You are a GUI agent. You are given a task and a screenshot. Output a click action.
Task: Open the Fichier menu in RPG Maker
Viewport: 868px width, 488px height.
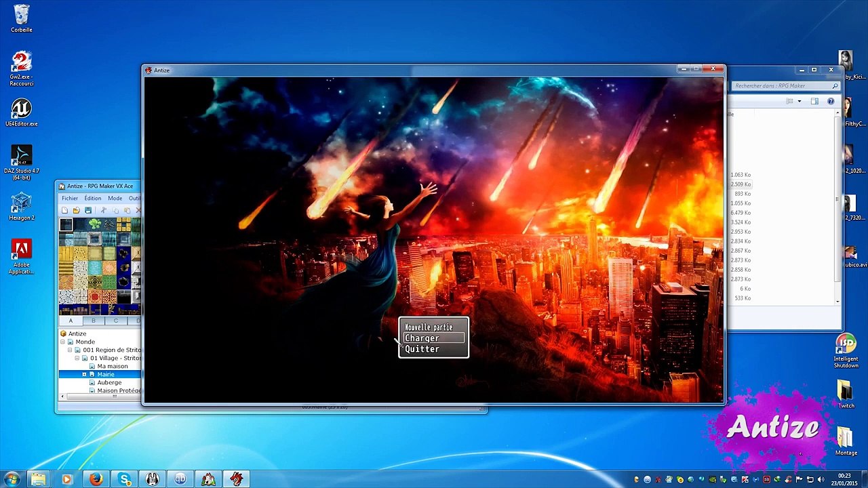70,199
